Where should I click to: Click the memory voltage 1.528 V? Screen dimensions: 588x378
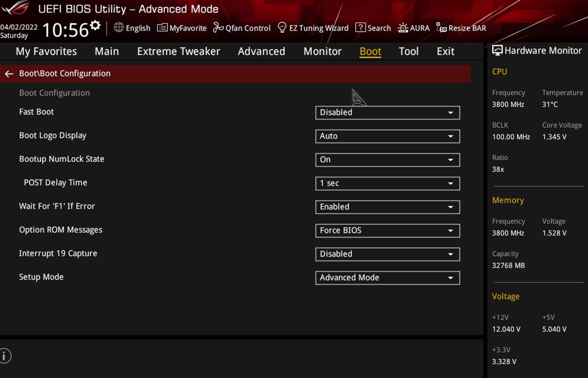(554, 233)
